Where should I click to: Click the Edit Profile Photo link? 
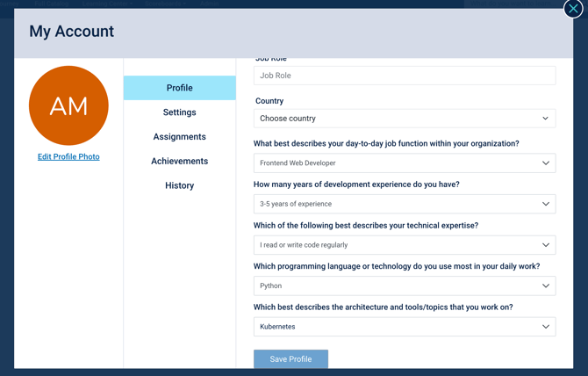pos(68,156)
